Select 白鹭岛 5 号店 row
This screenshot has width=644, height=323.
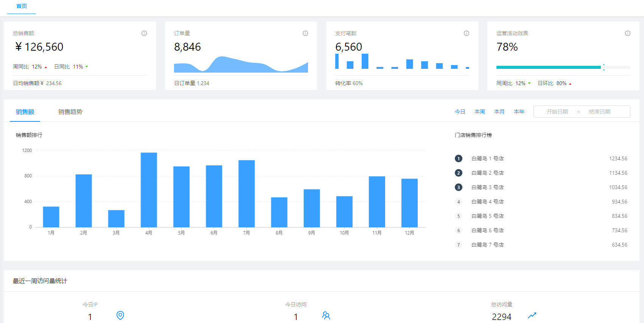tap(541, 216)
